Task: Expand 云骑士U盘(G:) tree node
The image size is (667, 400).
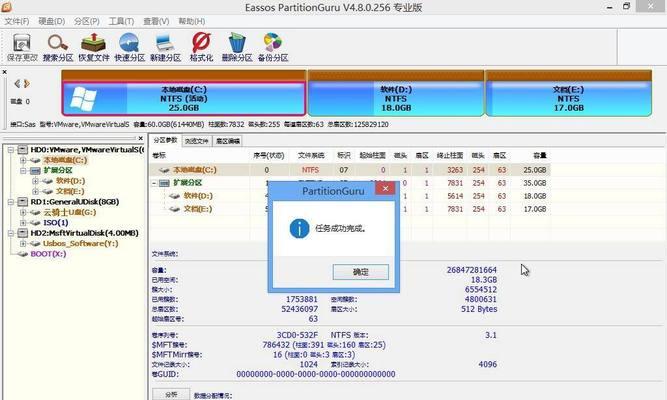Action: pyautogui.click(x=23, y=212)
